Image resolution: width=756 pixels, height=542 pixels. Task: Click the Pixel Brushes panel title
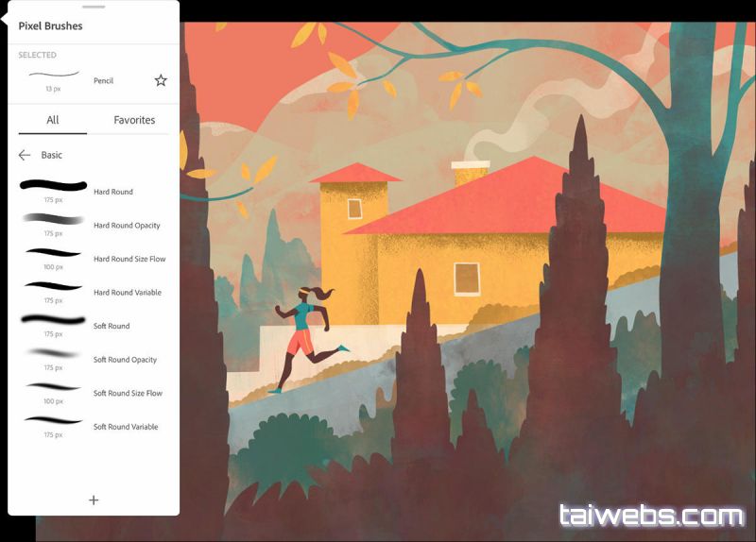50,26
